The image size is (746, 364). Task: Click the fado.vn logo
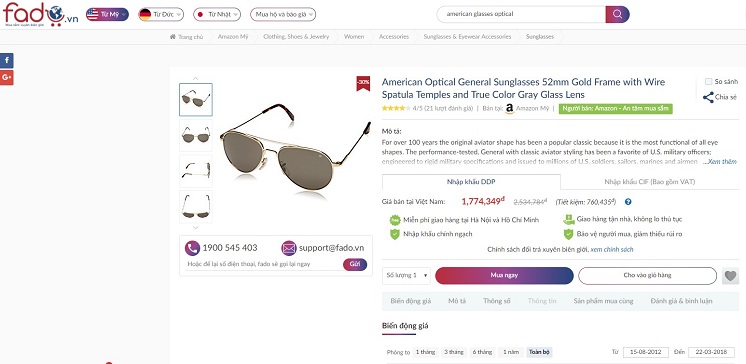coord(40,14)
